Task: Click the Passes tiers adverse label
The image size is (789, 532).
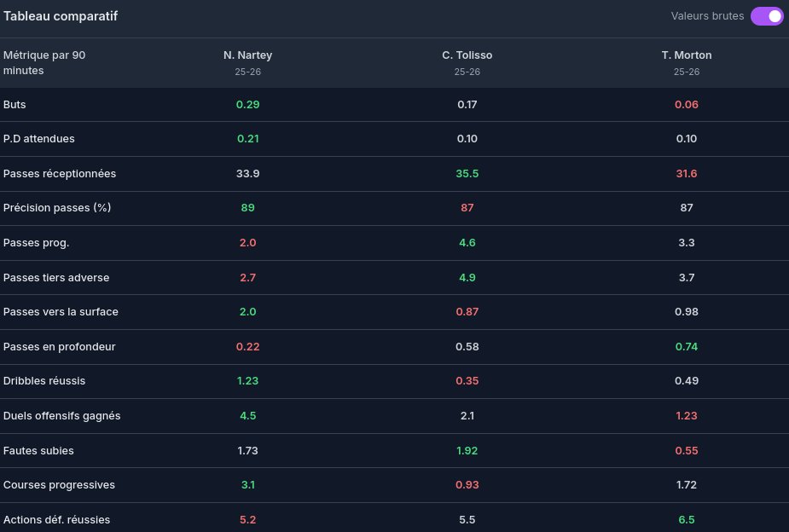Action: [56, 277]
